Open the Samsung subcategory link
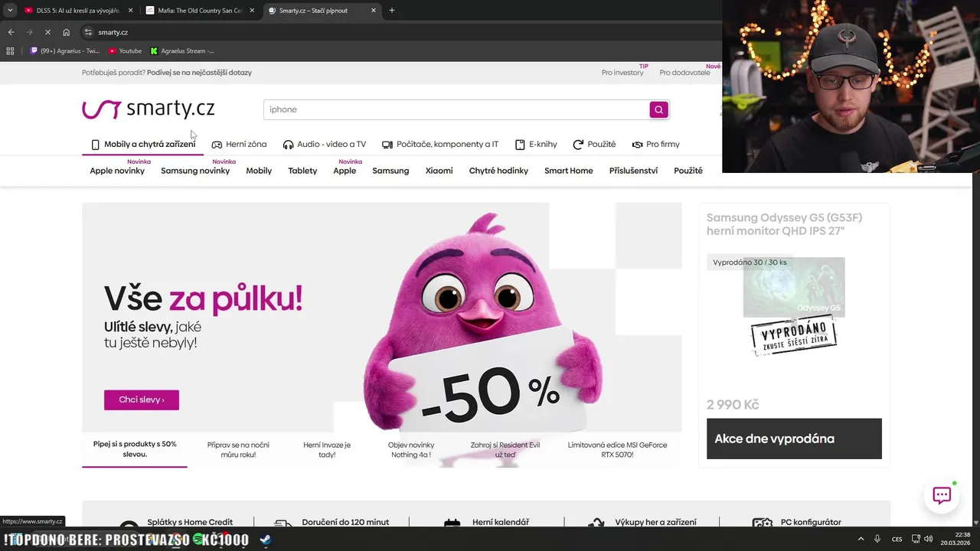The height and width of the screenshot is (551, 980). coord(390,171)
